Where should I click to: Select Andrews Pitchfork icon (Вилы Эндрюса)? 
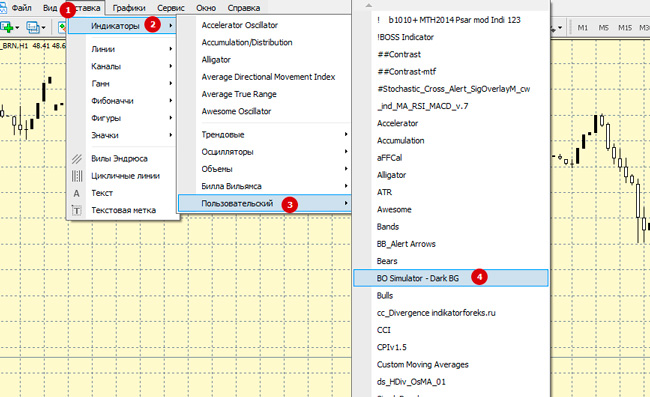pyautogui.click(x=77, y=159)
